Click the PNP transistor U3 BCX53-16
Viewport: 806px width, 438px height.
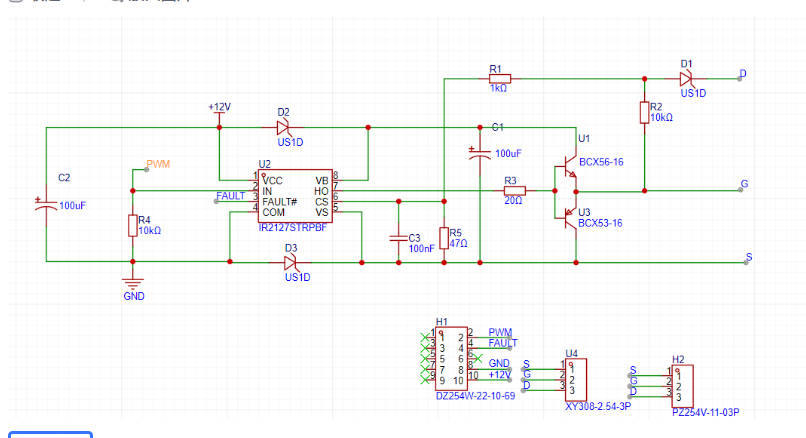point(569,212)
